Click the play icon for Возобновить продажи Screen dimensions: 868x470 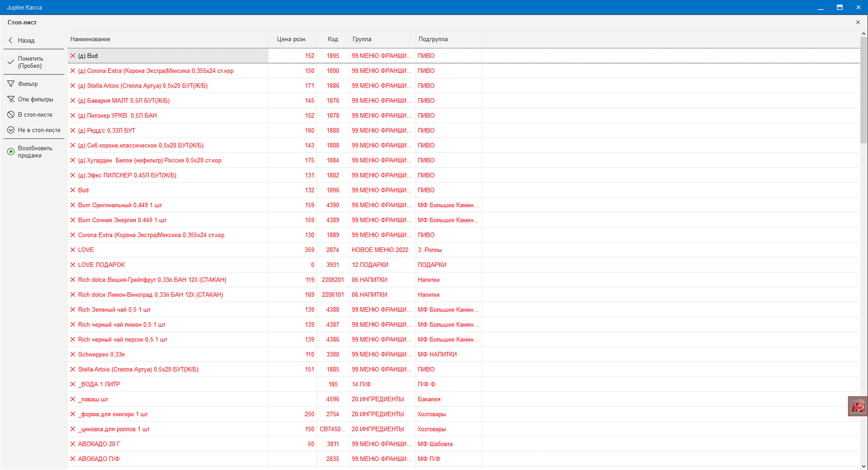click(x=11, y=151)
